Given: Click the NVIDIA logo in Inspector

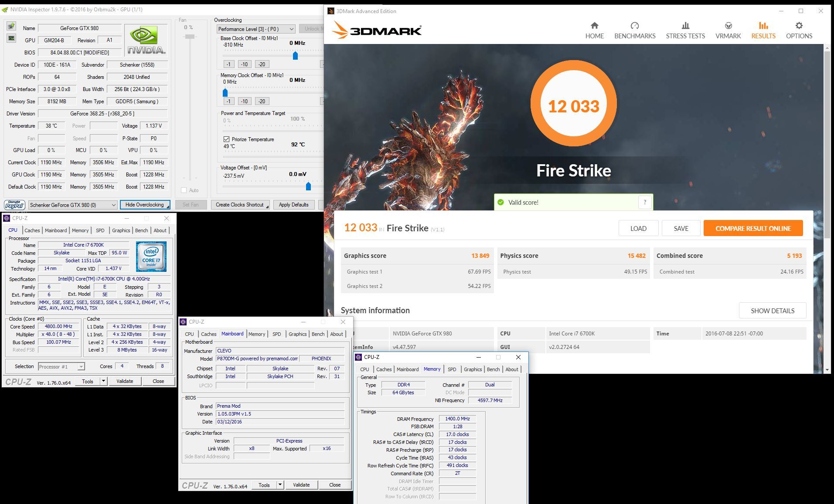Looking at the screenshot, I should 146,40.
